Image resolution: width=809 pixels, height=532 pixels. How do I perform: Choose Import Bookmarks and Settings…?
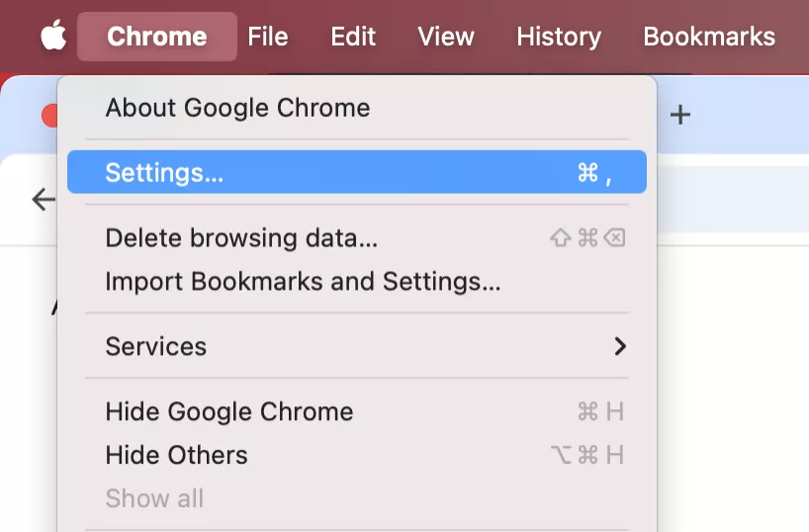pos(303,282)
